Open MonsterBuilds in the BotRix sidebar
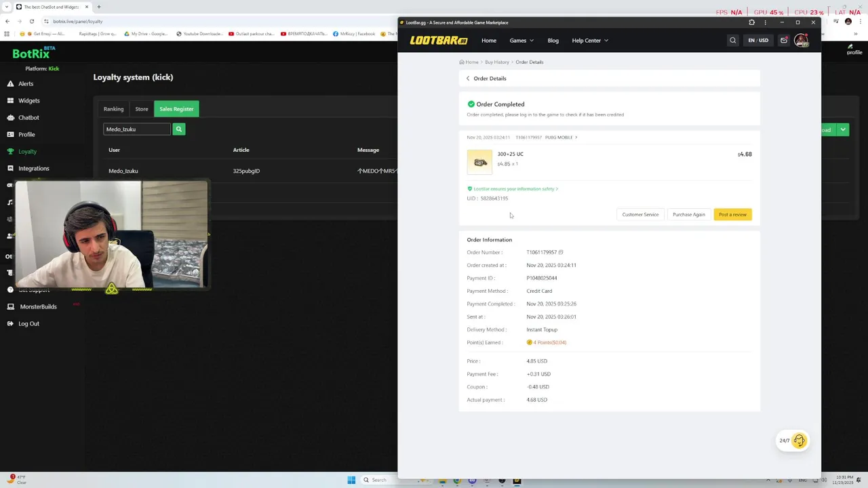 (x=32, y=306)
